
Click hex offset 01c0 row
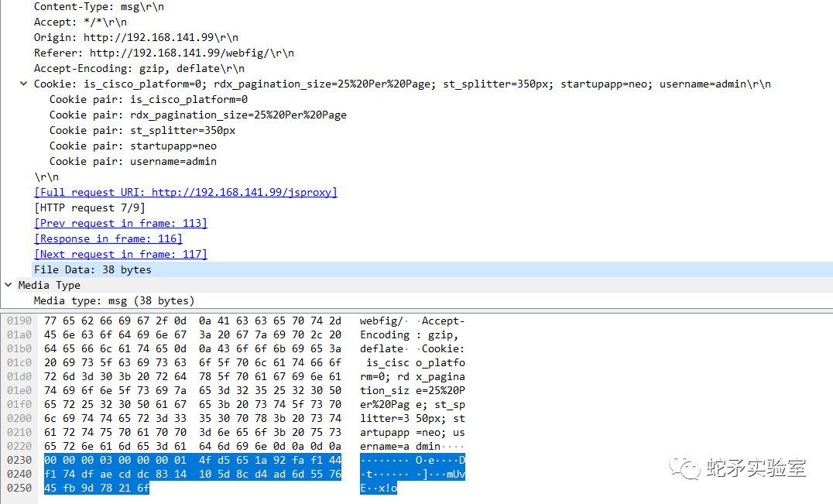(19, 363)
